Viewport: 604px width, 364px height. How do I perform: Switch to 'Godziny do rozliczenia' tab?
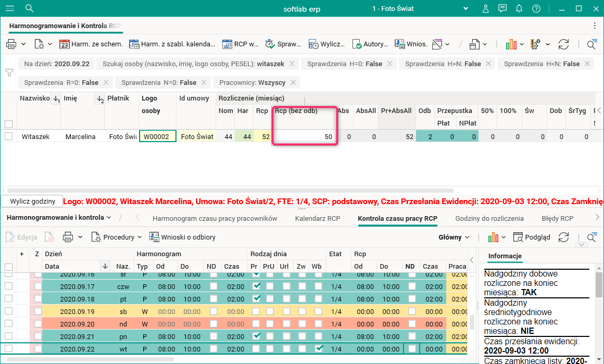point(489,219)
